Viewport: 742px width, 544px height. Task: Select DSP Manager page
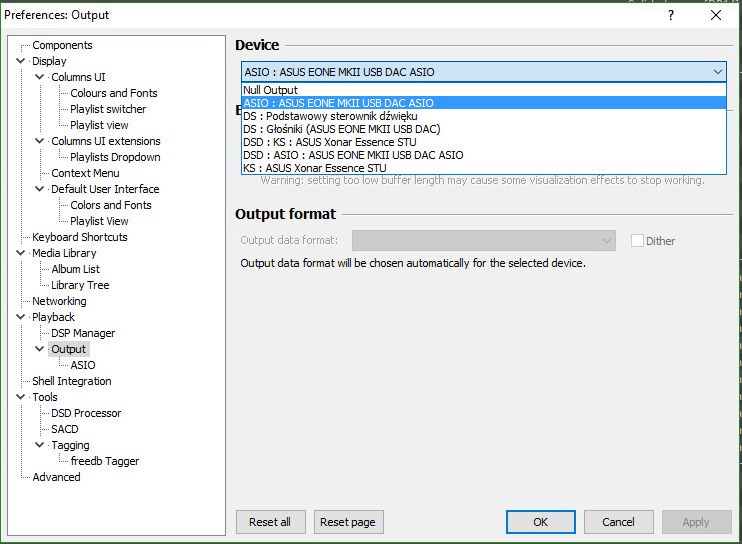(83, 333)
